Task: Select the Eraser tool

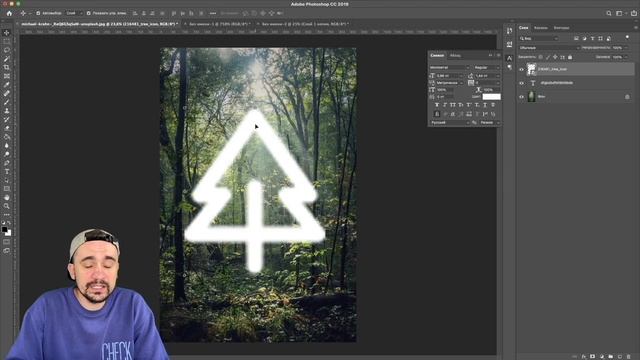Action: point(7,128)
